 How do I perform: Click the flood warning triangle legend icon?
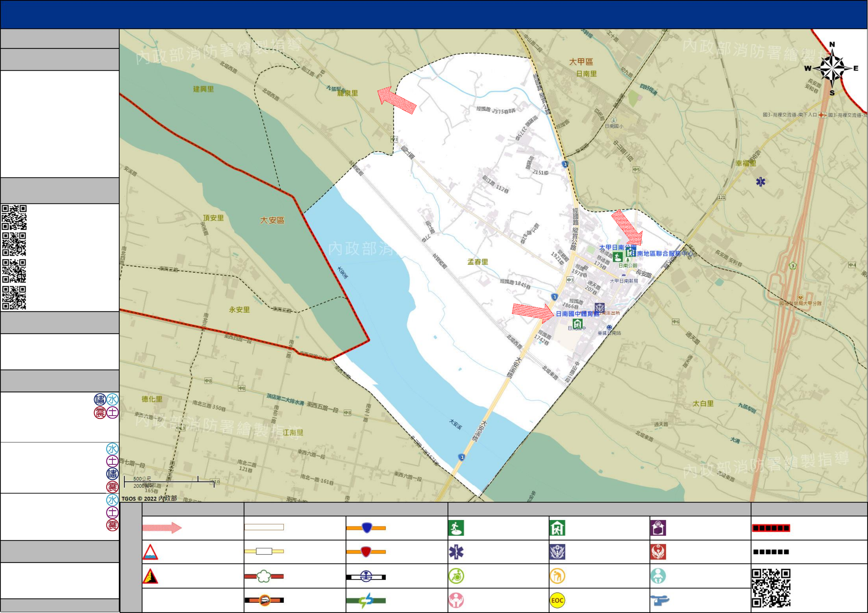tap(150, 552)
